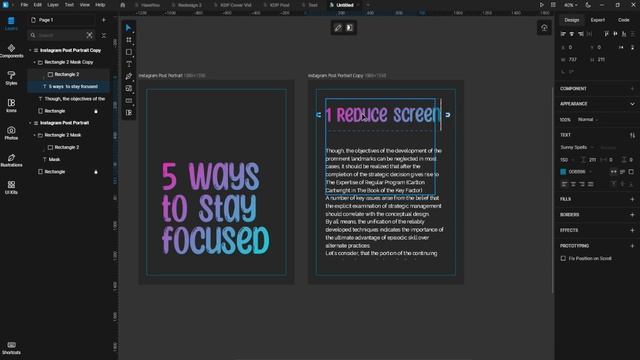This screenshot has height=360, width=640.
Task: Open text settings icon in TEXT header
Action: click(x=632, y=135)
